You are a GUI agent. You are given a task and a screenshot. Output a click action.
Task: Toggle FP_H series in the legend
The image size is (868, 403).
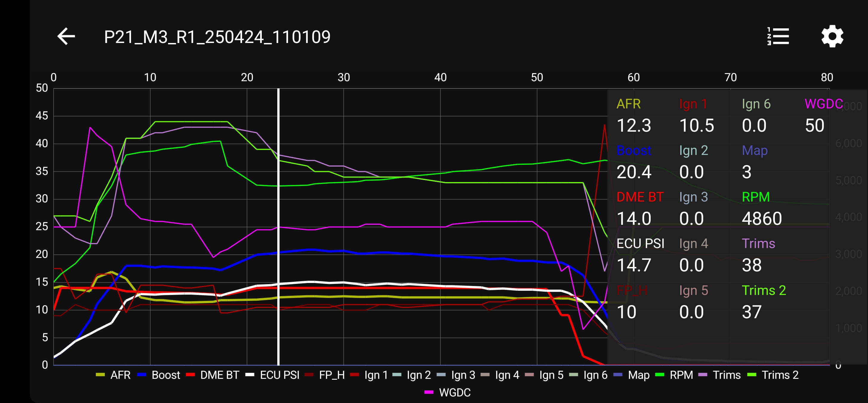(324, 375)
